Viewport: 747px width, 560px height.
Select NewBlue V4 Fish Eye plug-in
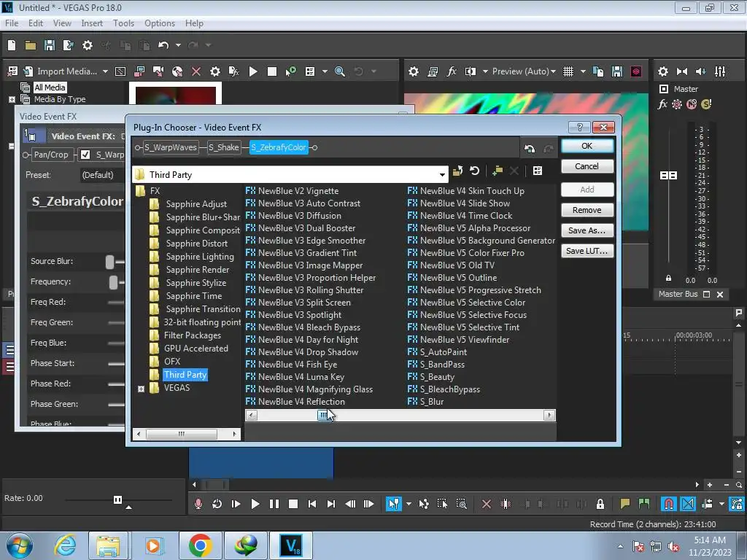292,365
